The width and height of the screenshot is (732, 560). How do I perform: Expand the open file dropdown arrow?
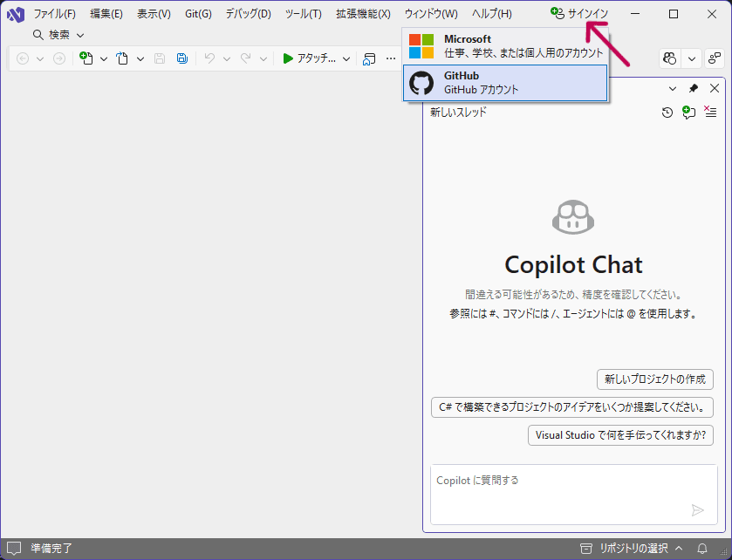click(140, 58)
